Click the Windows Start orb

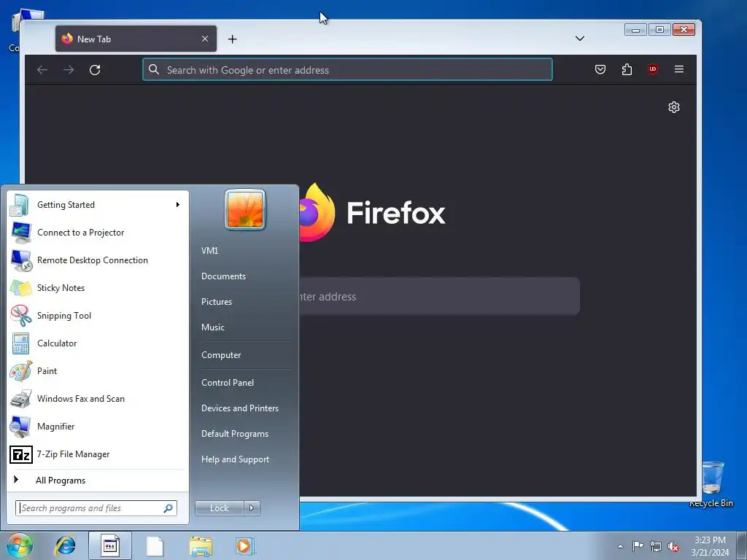(20, 545)
